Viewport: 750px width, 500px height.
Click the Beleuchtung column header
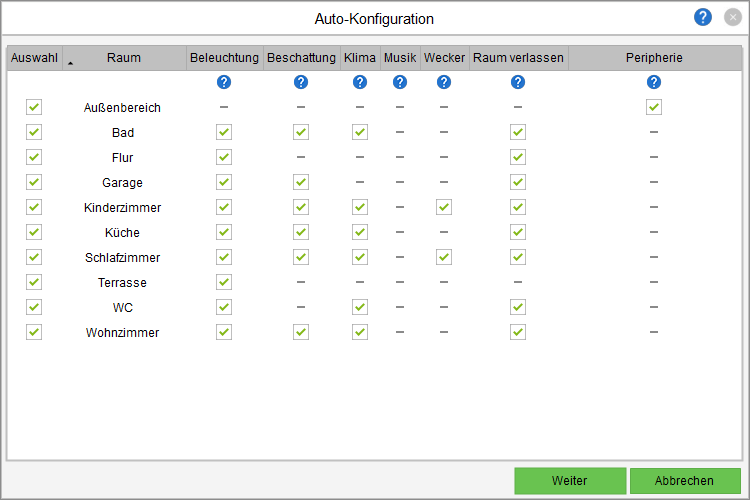tap(224, 58)
